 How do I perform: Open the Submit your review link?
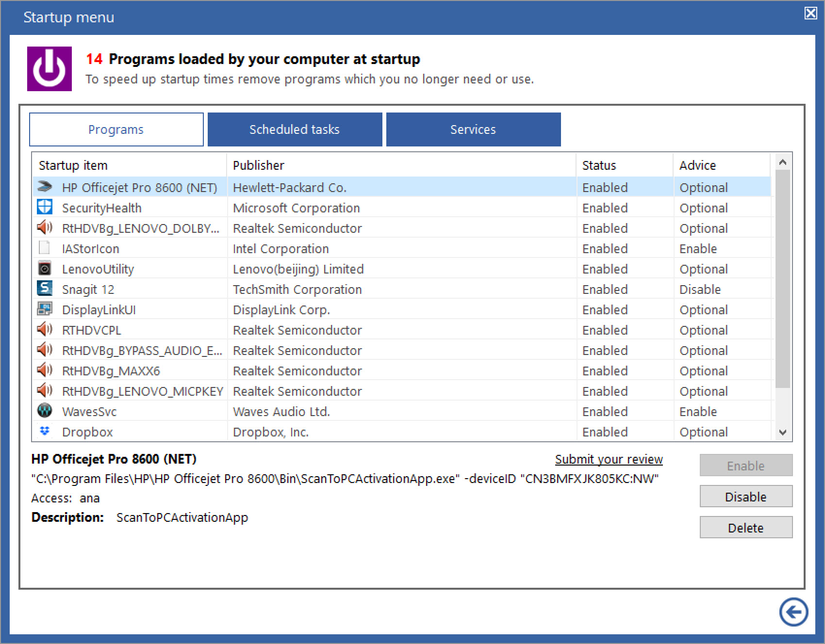pyautogui.click(x=609, y=459)
